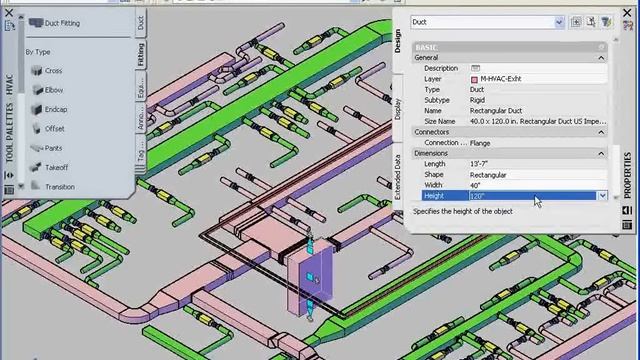The height and width of the screenshot is (360, 640).
Task: Open tool palette properties icon below close
Action: (9, 26)
